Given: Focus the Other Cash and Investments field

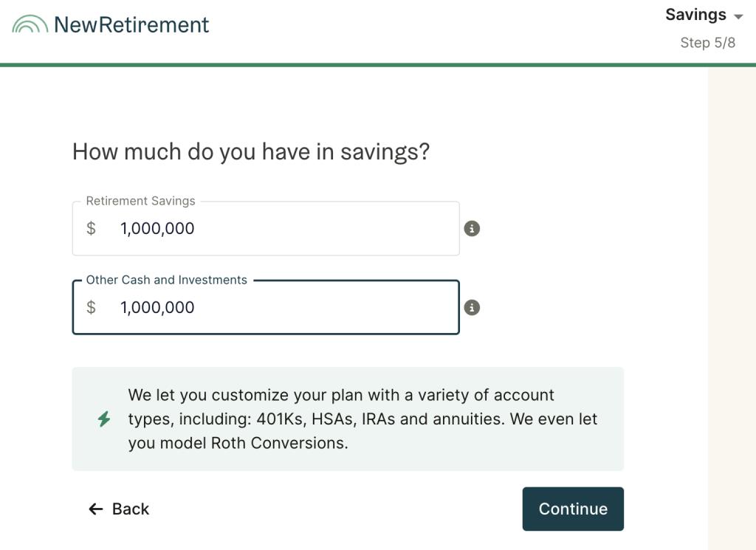Looking at the screenshot, I should pyautogui.click(x=266, y=308).
